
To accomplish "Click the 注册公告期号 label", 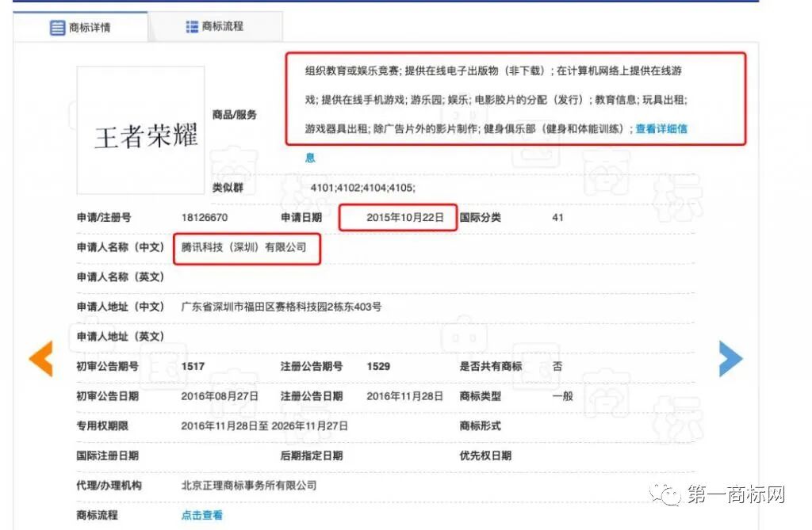I will [312, 367].
